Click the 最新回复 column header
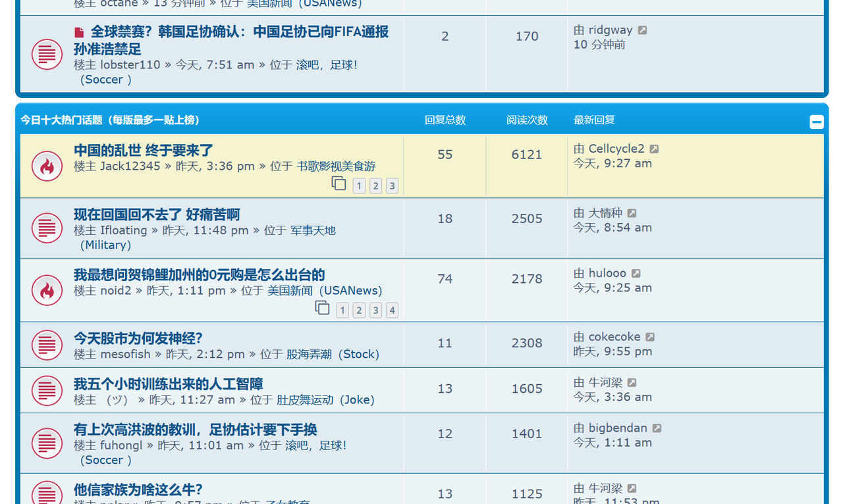The height and width of the screenshot is (504, 843). [594, 120]
